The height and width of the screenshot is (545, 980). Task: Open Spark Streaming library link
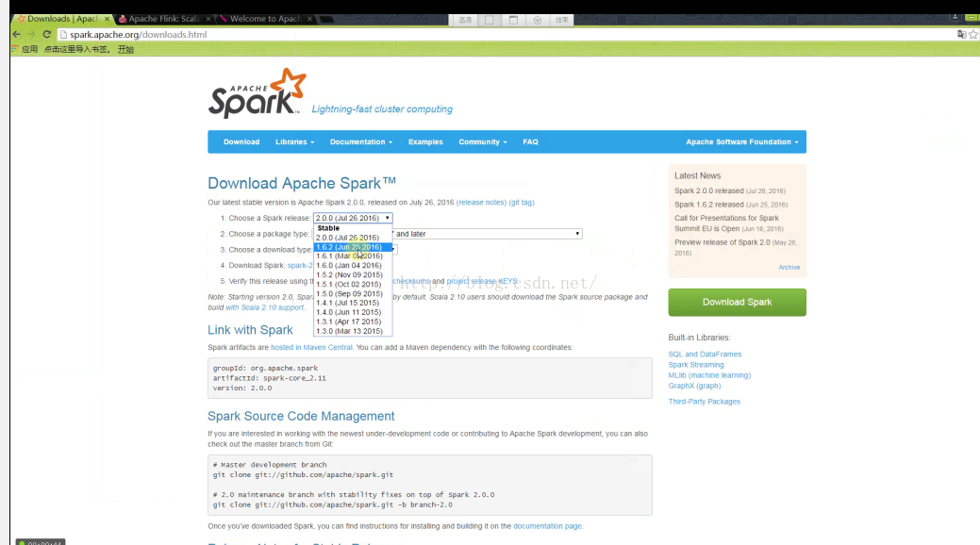click(x=696, y=365)
